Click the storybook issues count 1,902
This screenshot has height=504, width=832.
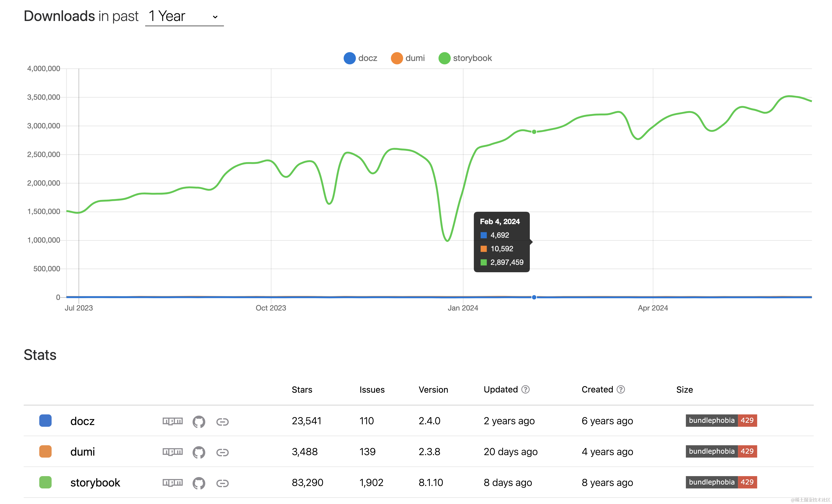tap(371, 483)
